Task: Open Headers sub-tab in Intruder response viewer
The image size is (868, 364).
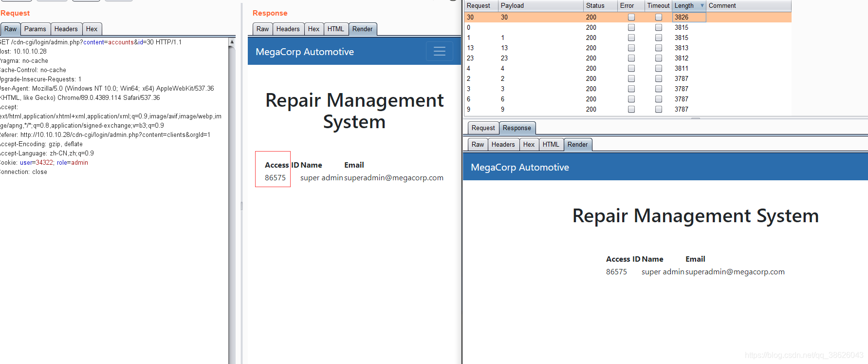Action: tap(503, 145)
